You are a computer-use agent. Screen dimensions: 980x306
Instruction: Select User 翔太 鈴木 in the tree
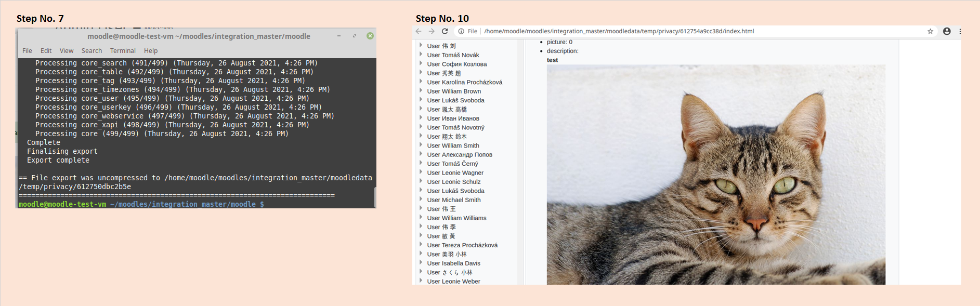(447, 137)
